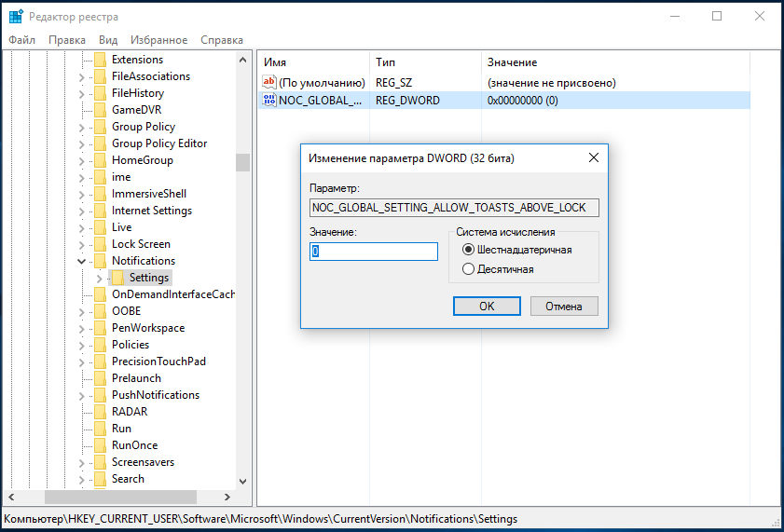
Task: Close the DWORD edit dialog
Action: pos(594,157)
